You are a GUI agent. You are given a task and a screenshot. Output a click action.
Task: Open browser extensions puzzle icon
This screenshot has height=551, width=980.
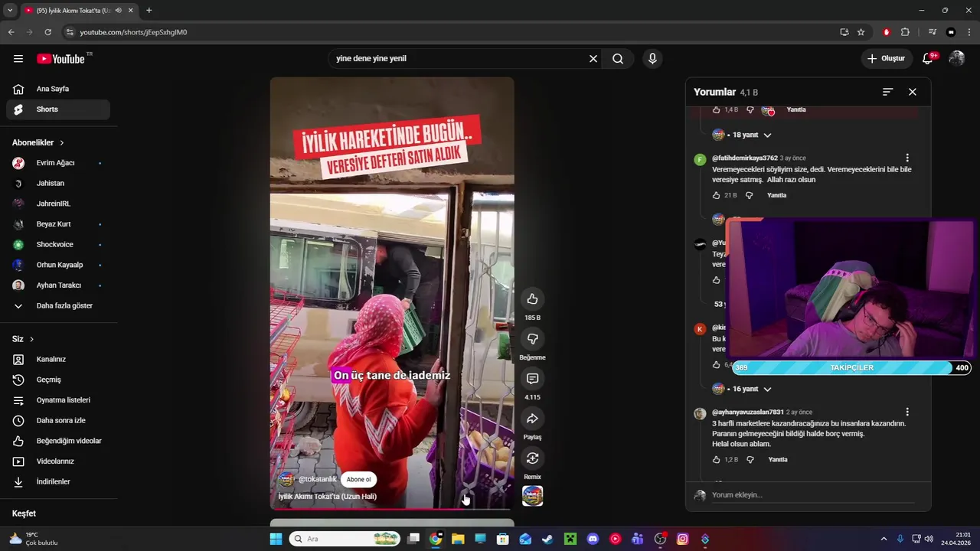905,32
